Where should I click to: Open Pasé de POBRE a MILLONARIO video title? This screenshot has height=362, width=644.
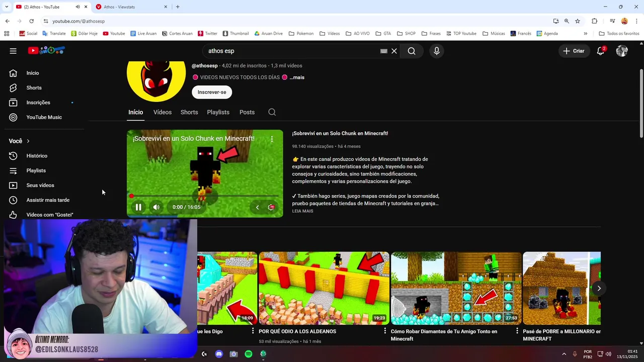point(561,335)
